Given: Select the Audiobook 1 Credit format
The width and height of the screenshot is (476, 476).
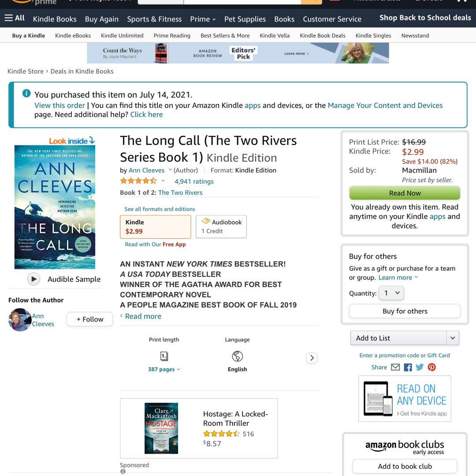Looking at the screenshot, I should (221, 227).
